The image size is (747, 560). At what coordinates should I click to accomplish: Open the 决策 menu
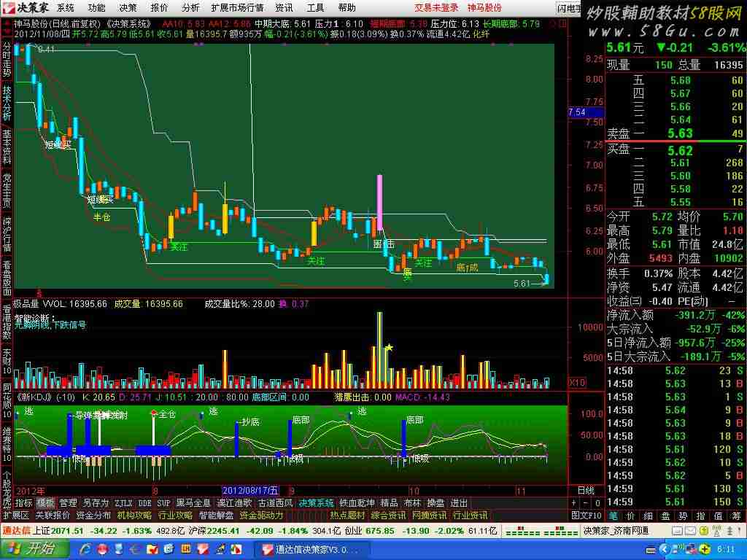tap(128, 7)
